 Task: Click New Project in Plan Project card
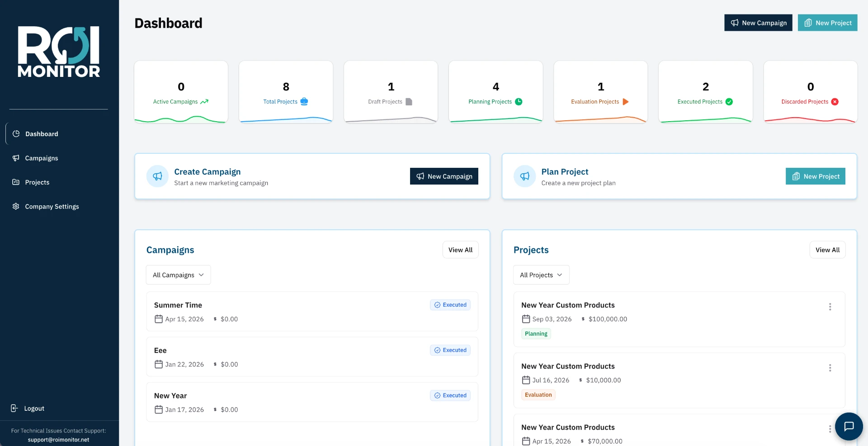point(816,176)
